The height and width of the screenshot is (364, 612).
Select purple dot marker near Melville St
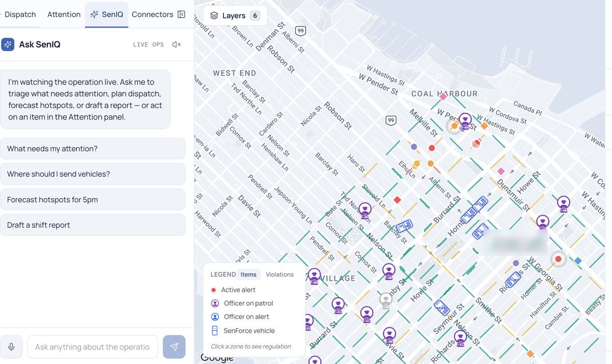coord(414,147)
